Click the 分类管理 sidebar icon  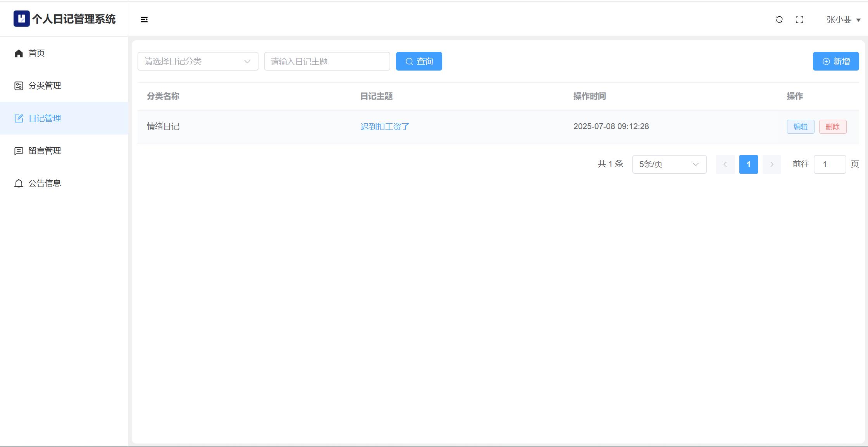[x=19, y=86]
